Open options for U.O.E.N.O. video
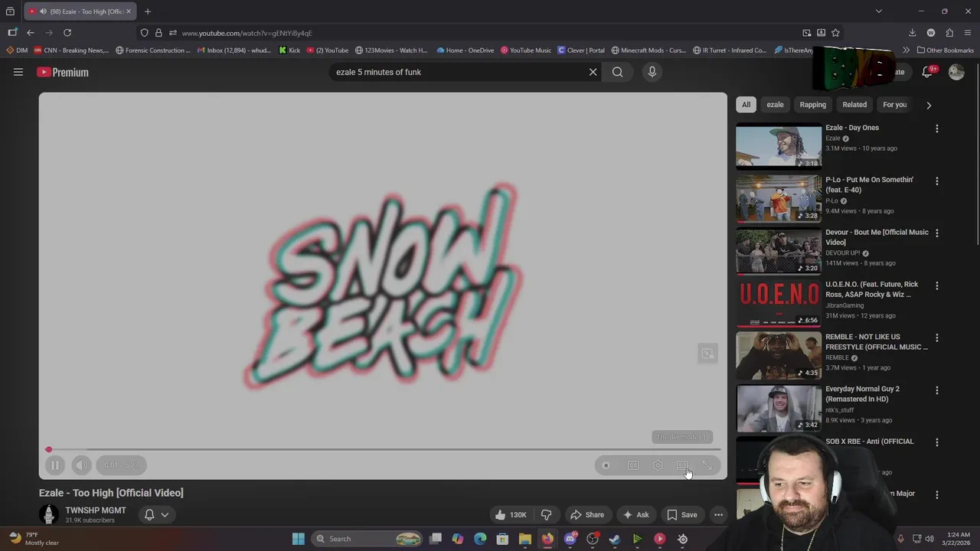The image size is (980, 551). pyautogui.click(x=936, y=285)
